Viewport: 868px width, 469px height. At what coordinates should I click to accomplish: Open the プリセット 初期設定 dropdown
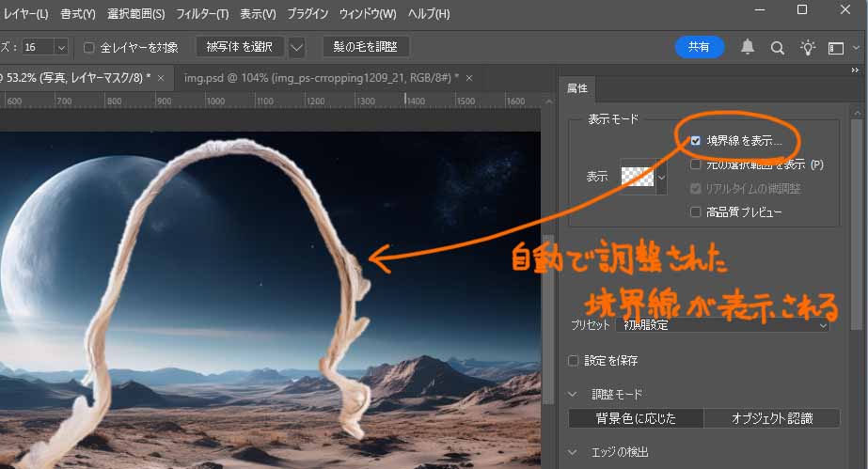click(722, 324)
